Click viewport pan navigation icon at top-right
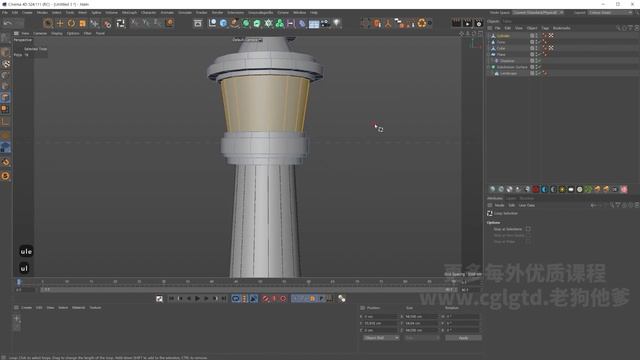Screen dimensions: 640x360 462,33
